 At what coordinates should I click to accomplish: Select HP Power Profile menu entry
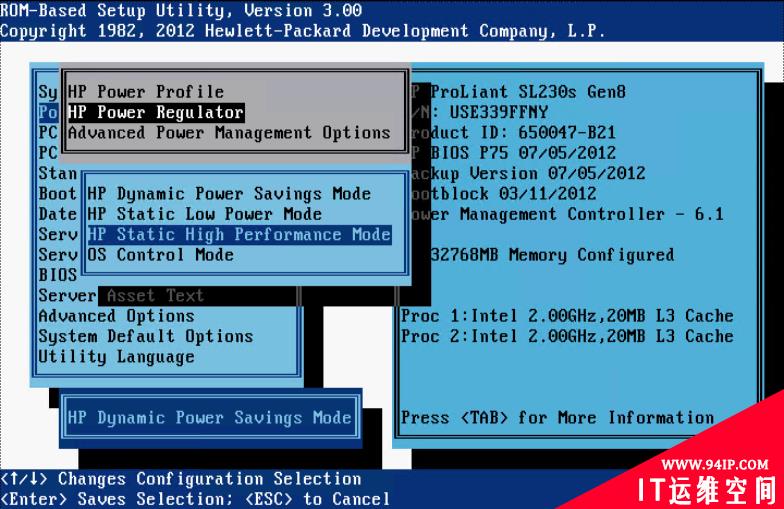[x=146, y=92]
